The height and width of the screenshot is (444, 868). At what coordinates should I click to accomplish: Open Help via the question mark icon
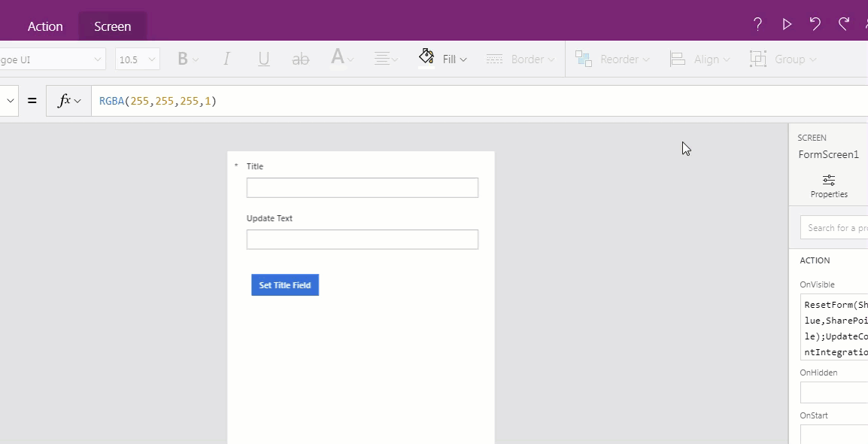757,23
